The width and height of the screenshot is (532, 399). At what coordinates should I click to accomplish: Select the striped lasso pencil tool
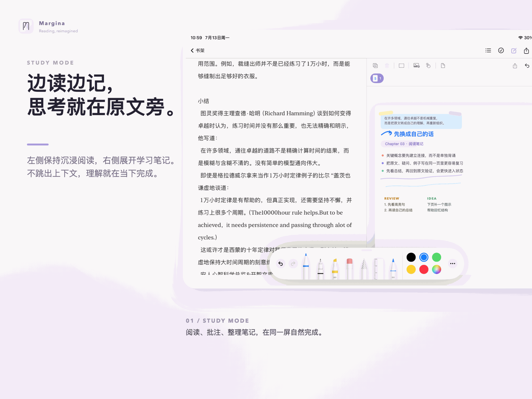coord(364,269)
